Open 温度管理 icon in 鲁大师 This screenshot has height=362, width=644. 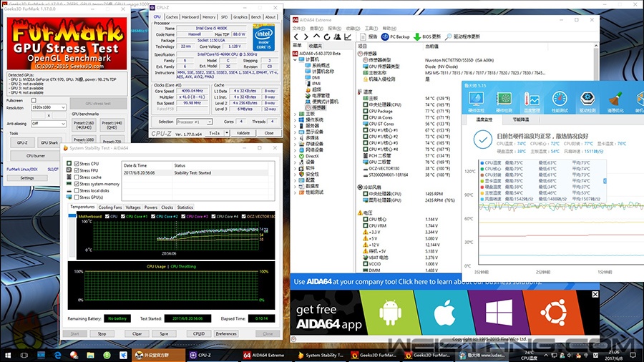tap(532, 102)
